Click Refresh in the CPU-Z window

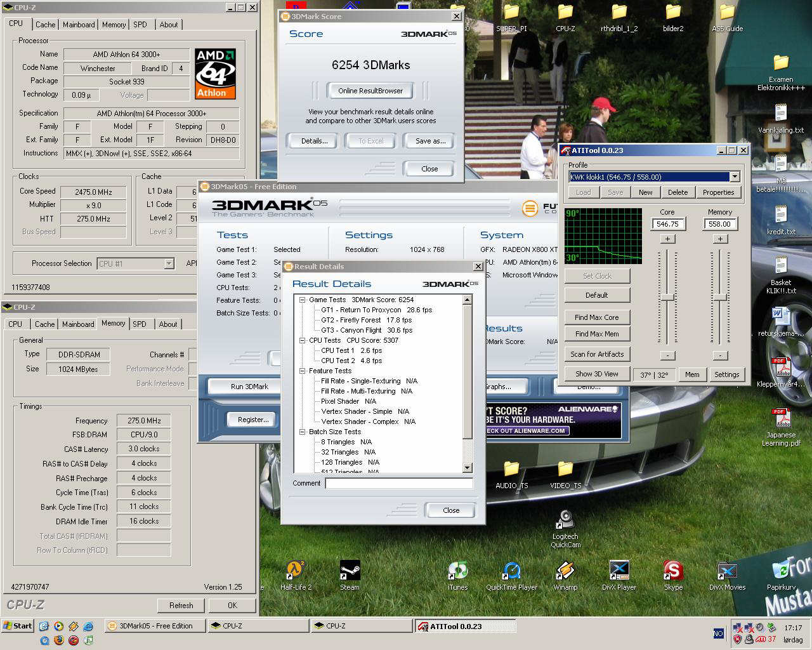(x=181, y=606)
